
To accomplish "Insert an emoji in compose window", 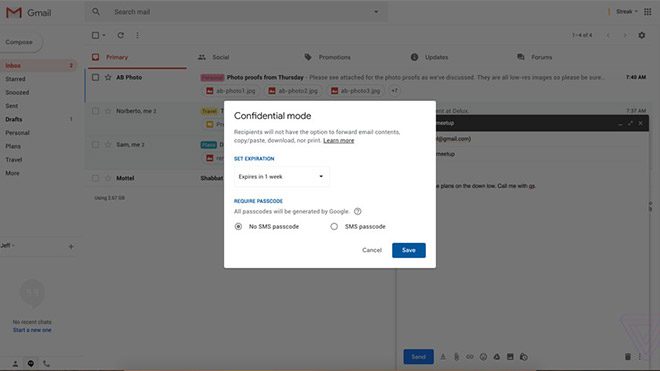I will 483,357.
